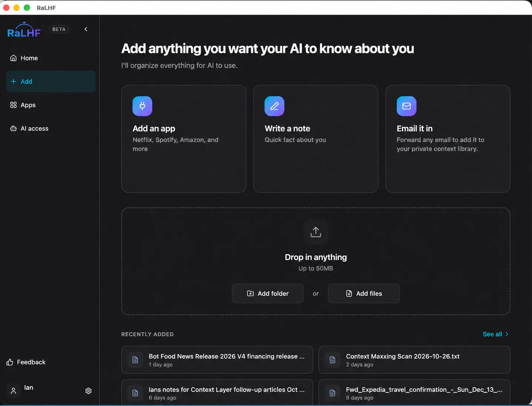Click the envelope icon for Email it in
The height and width of the screenshot is (406, 532).
(x=406, y=106)
